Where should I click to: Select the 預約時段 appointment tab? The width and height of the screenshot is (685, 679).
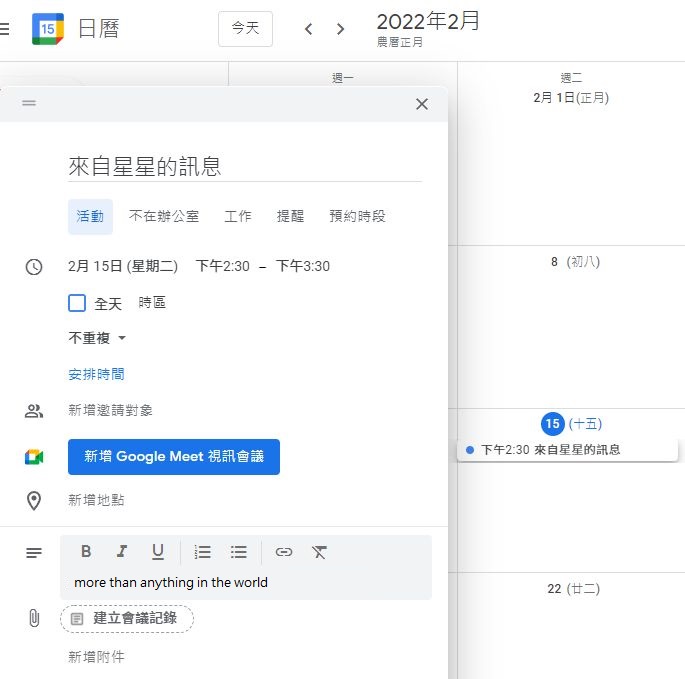pyautogui.click(x=357, y=216)
